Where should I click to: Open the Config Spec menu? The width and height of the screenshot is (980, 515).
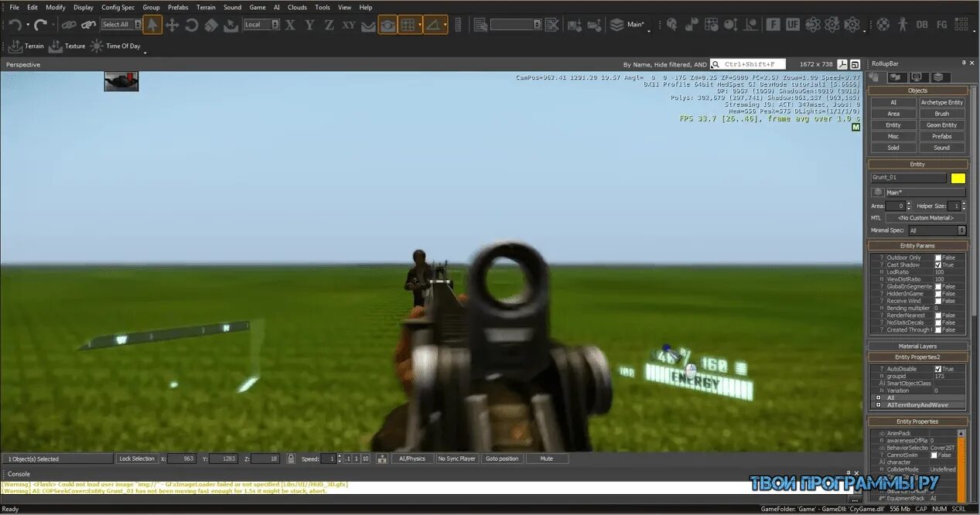pos(118,7)
